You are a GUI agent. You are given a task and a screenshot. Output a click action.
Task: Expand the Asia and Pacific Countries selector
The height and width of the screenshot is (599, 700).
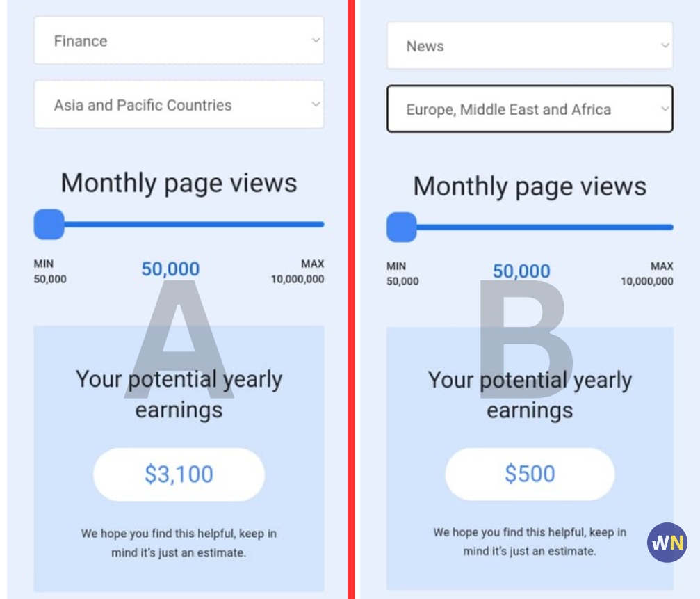(179, 104)
